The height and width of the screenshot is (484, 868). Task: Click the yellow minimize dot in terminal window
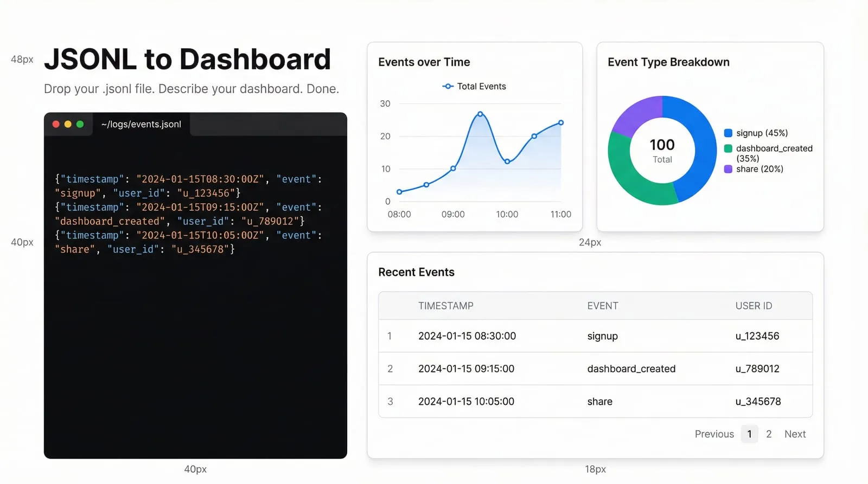[x=68, y=124]
